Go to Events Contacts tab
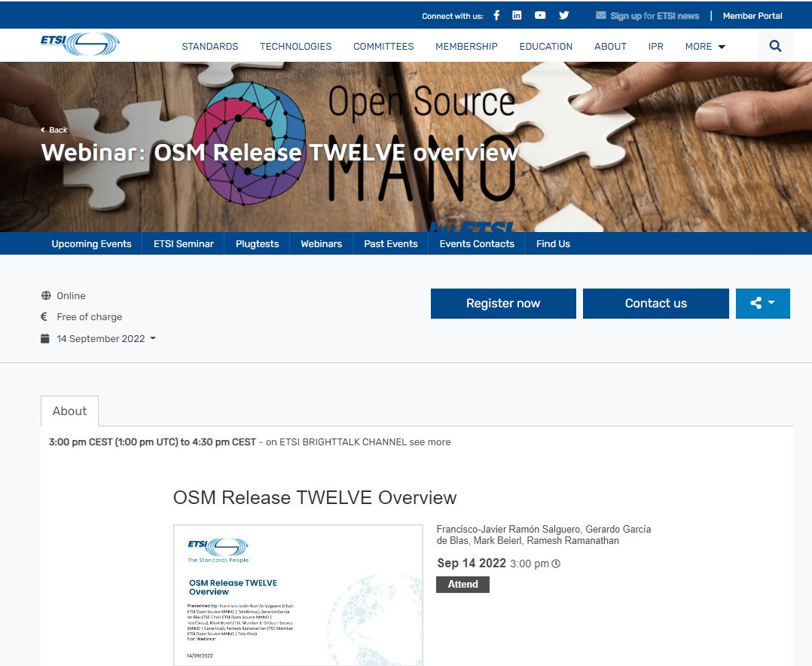Viewport: 812px width, 666px height. pos(477,243)
